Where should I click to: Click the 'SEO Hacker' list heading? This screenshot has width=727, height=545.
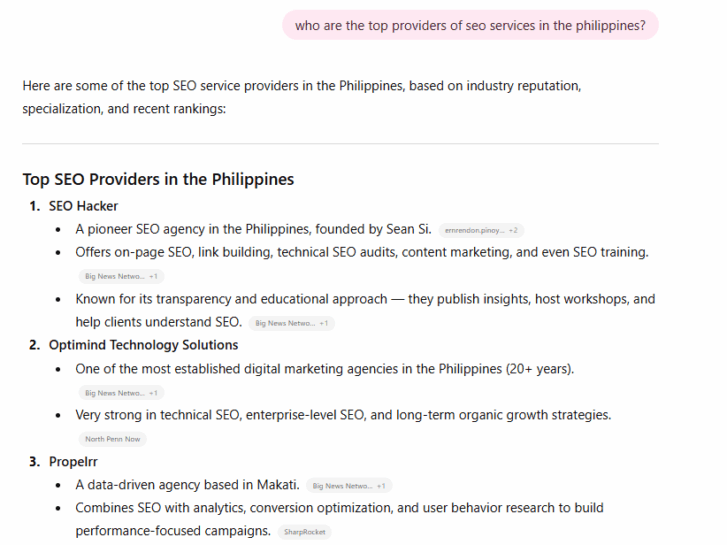click(x=83, y=206)
